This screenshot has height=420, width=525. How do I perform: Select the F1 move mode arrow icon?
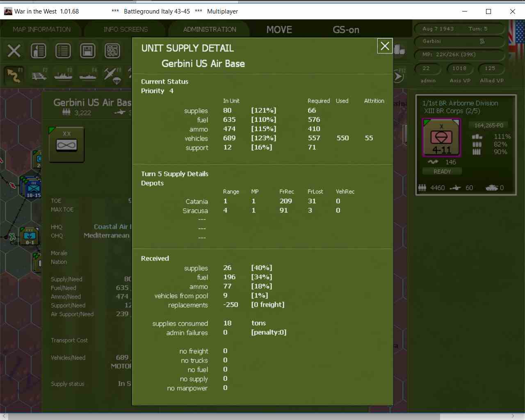[14, 75]
